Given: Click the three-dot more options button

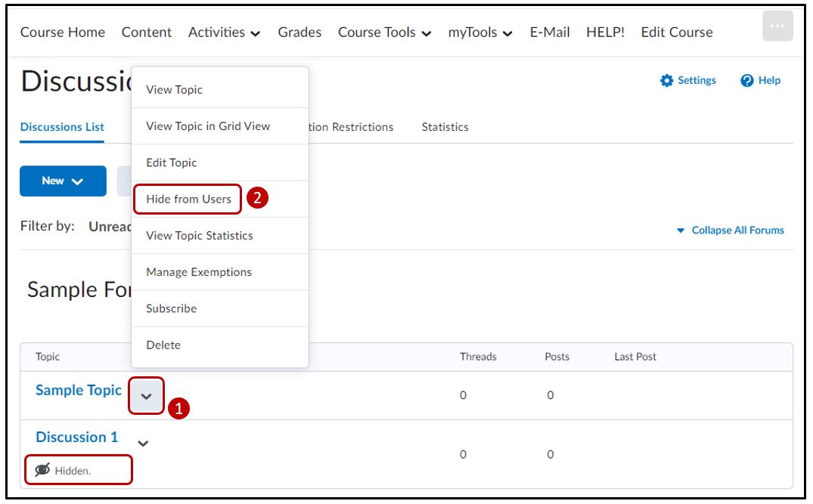Looking at the screenshot, I should pyautogui.click(x=777, y=26).
